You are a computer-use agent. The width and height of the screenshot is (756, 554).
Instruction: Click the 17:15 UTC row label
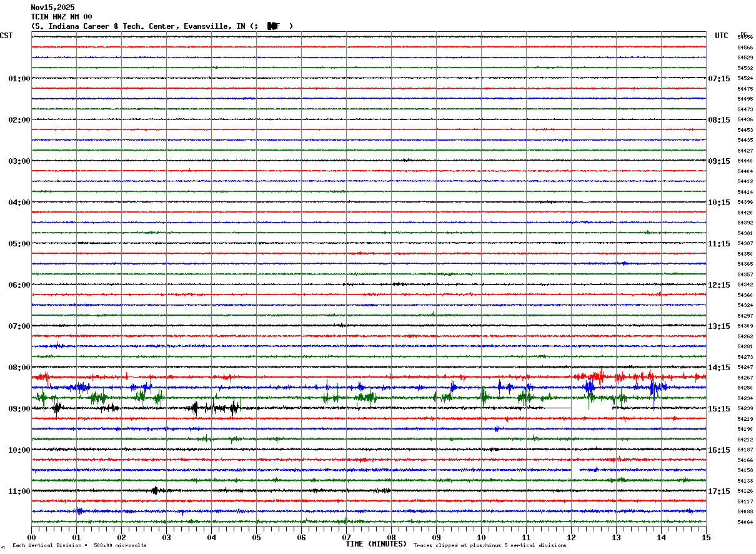[x=719, y=491]
